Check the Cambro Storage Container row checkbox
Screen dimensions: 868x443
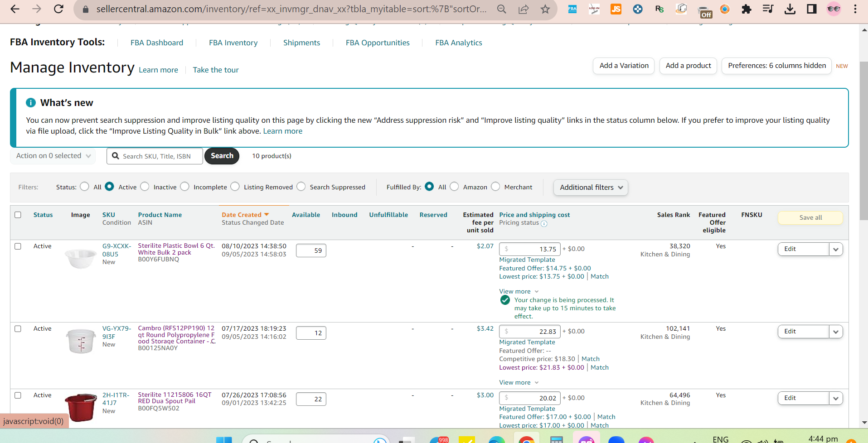(x=18, y=329)
